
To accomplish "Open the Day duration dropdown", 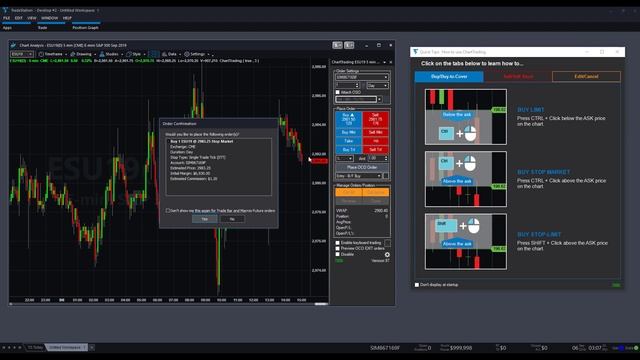I will pos(377,86).
